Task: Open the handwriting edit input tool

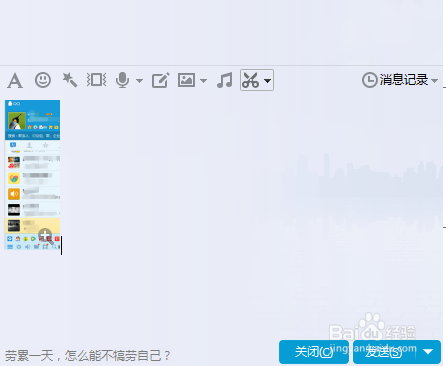Action: click(161, 80)
